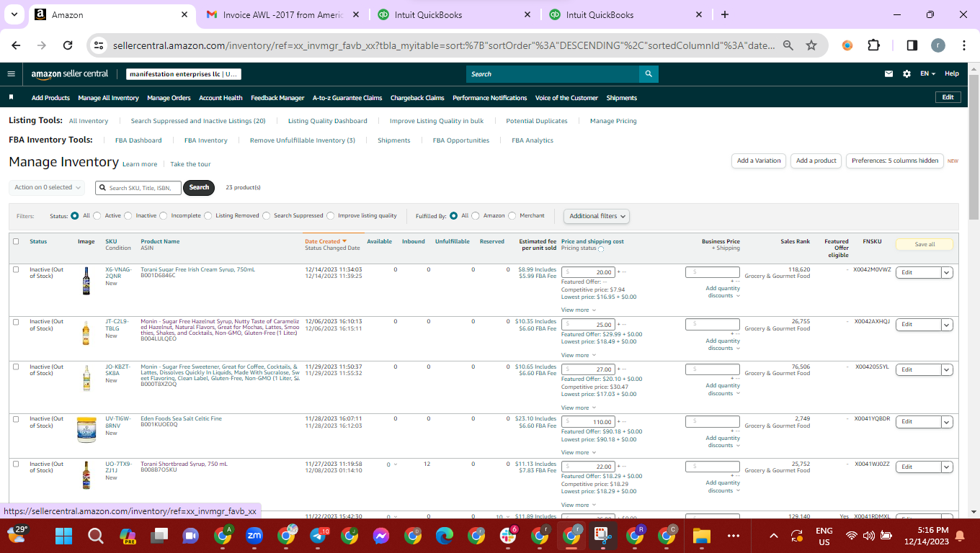
Task: Open Seller Central settings gear
Action: click(906, 73)
